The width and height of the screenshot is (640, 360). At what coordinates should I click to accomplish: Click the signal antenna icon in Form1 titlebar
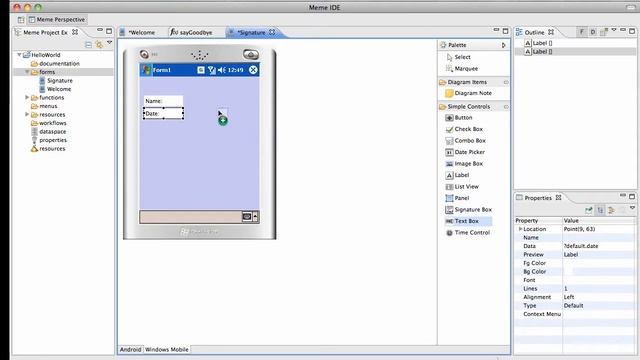pos(211,70)
